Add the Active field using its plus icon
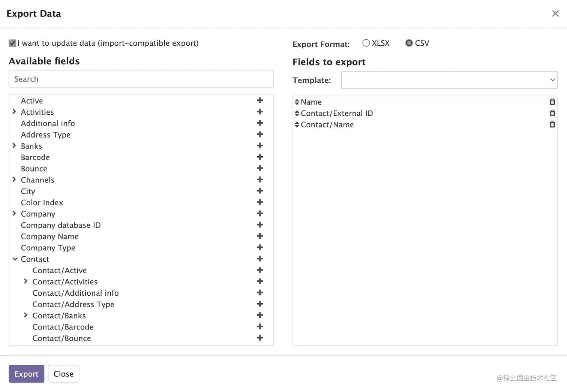The image size is (567, 392). pyautogui.click(x=260, y=100)
